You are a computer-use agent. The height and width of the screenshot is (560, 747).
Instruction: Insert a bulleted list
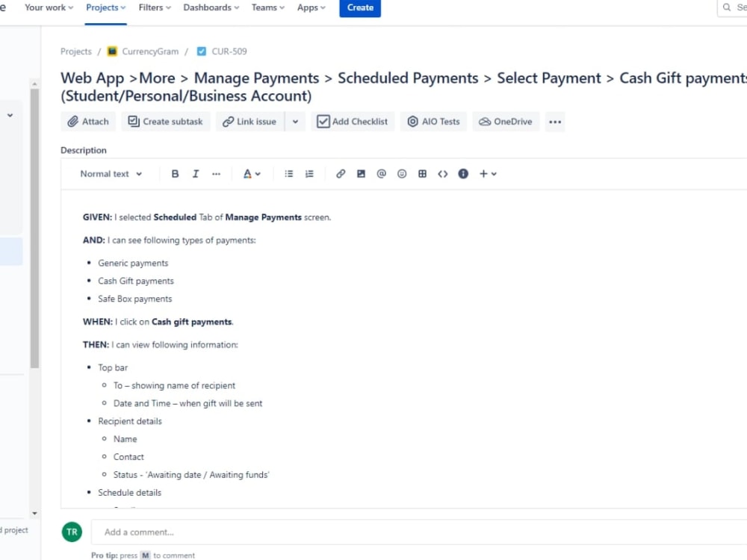289,173
